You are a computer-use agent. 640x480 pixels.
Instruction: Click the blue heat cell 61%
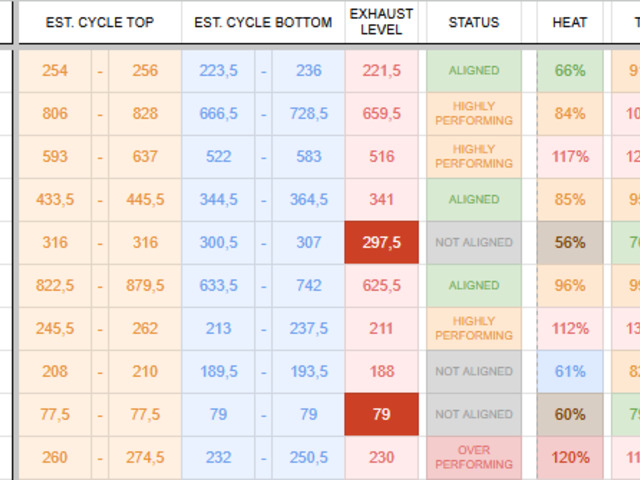click(570, 372)
